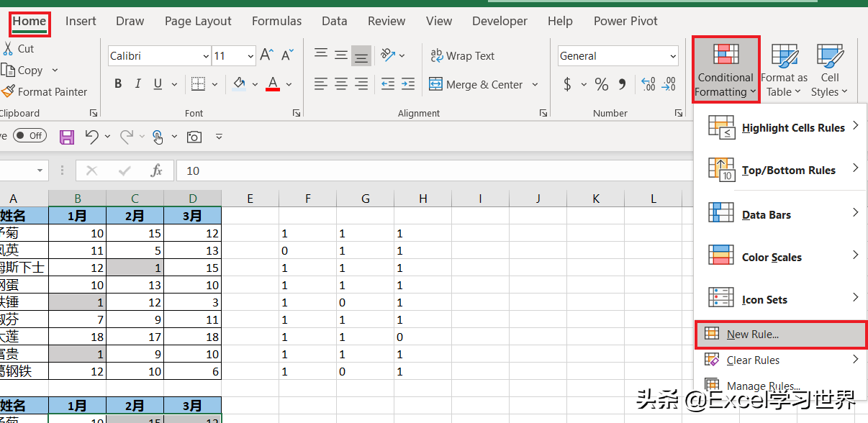
Task: Open Font dialog launcher
Action: [x=297, y=114]
